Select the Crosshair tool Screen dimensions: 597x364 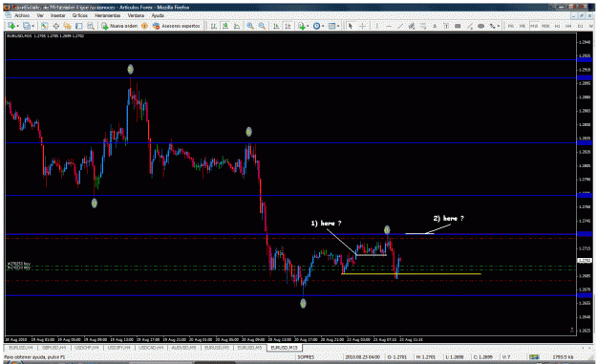click(x=362, y=26)
